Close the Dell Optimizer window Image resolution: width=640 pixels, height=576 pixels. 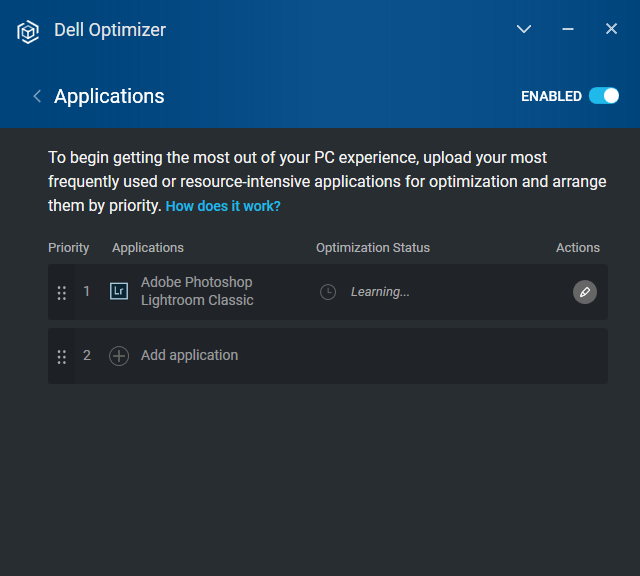[611, 30]
